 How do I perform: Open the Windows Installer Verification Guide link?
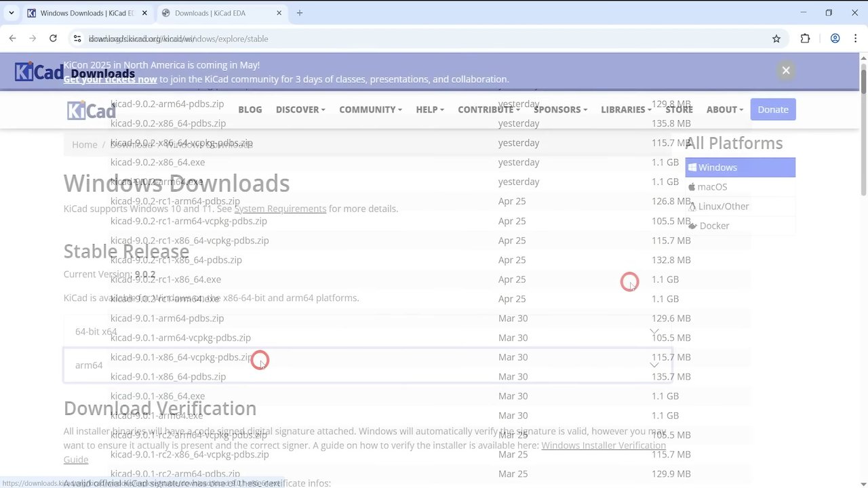604,445
